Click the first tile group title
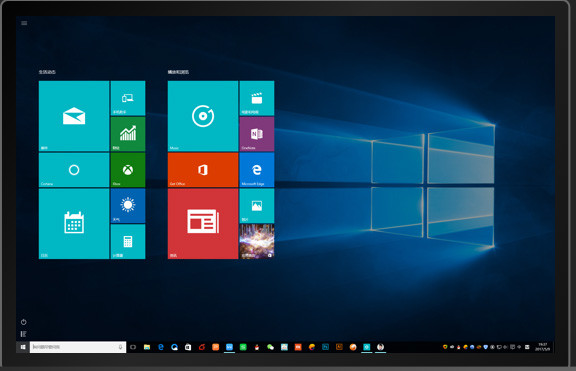This screenshot has height=371, width=576. point(47,72)
